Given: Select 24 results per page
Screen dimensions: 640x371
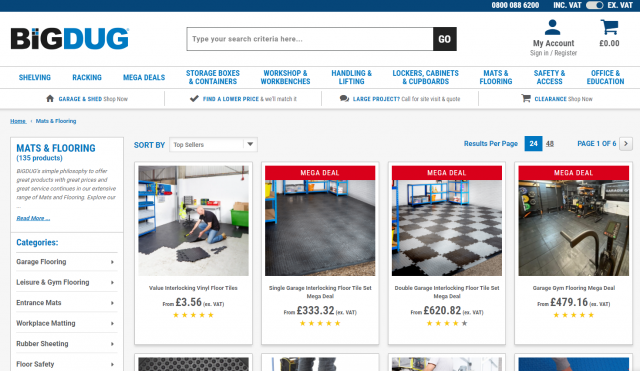Looking at the screenshot, I should pos(533,144).
